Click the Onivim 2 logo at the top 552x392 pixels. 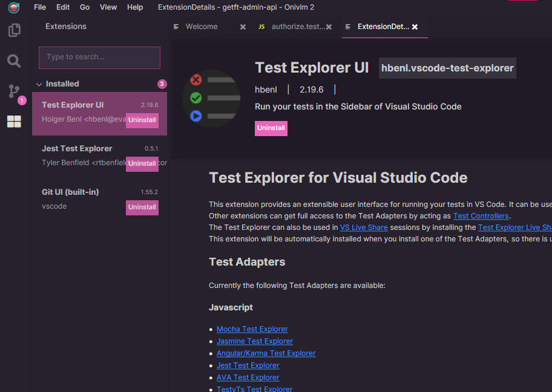[x=13, y=8]
